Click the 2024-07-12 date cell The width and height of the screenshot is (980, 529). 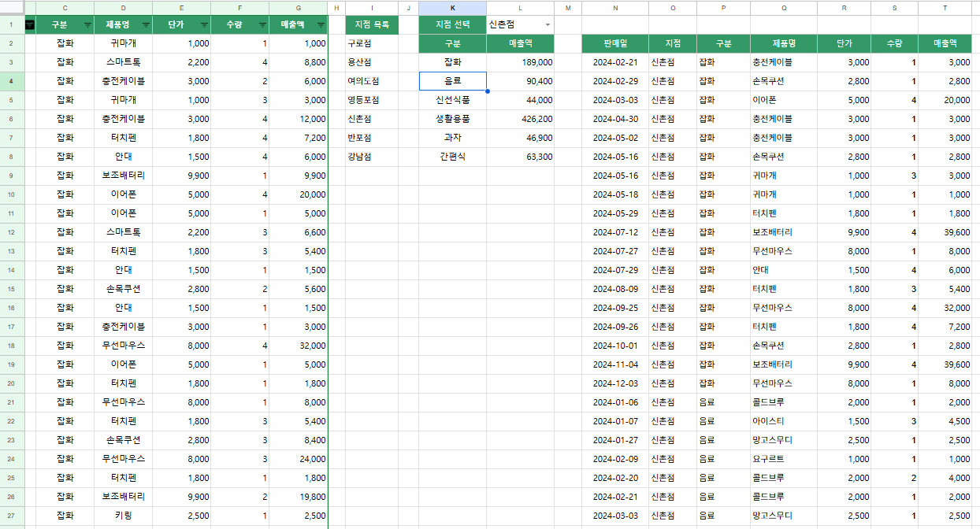point(615,232)
